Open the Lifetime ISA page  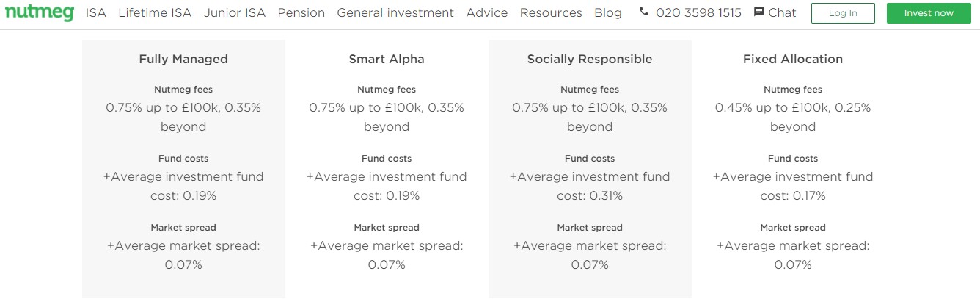(x=155, y=12)
